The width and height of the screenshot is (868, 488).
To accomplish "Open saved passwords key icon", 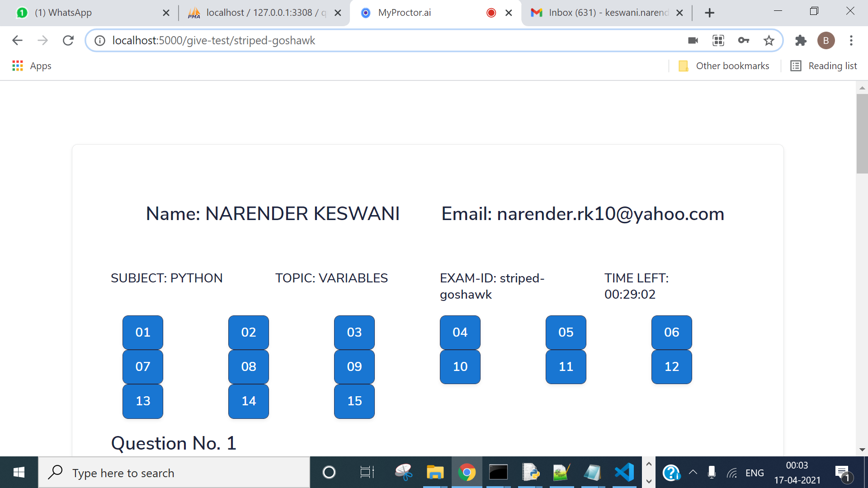I will pos(744,41).
